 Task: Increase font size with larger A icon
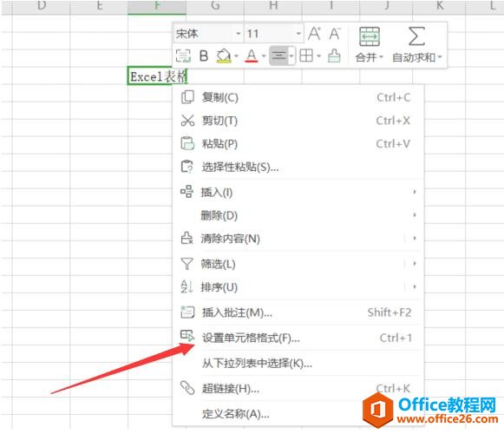click(314, 34)
